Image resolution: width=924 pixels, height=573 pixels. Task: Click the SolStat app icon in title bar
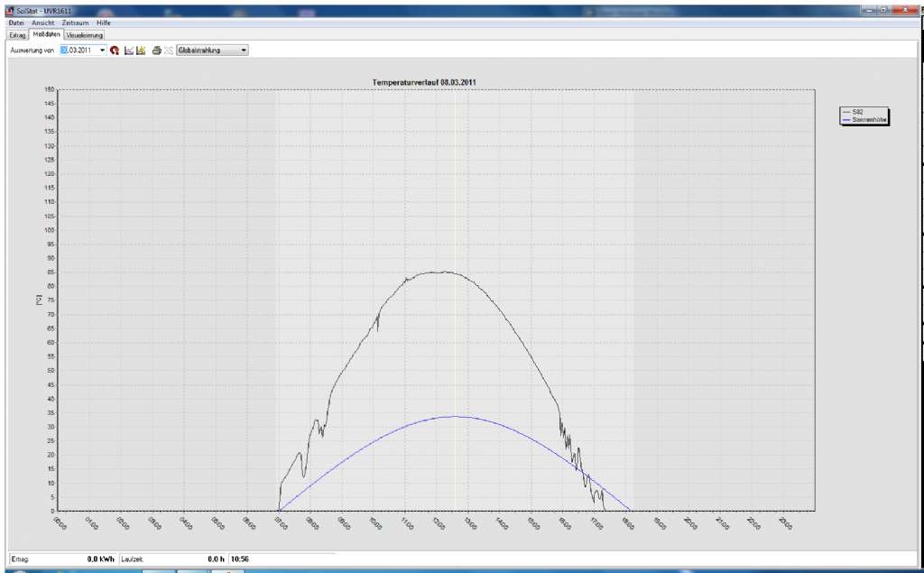coord(9,11)
